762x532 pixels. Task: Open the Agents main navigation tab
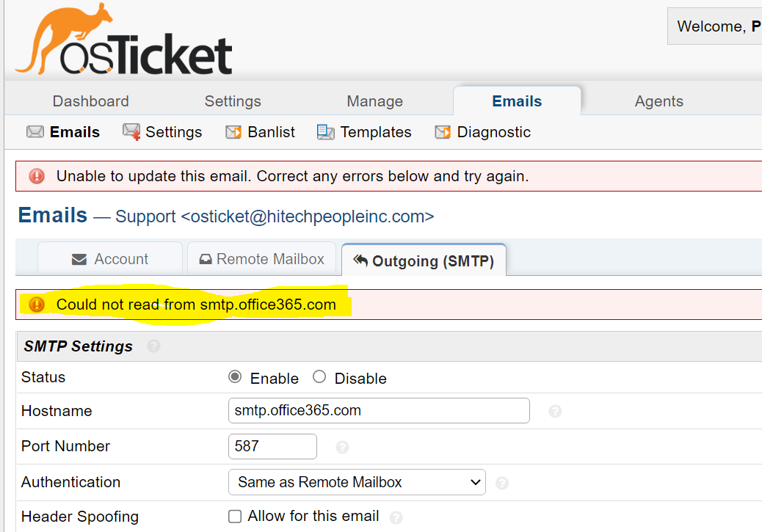pyautogui.click(x=658, y=101)
